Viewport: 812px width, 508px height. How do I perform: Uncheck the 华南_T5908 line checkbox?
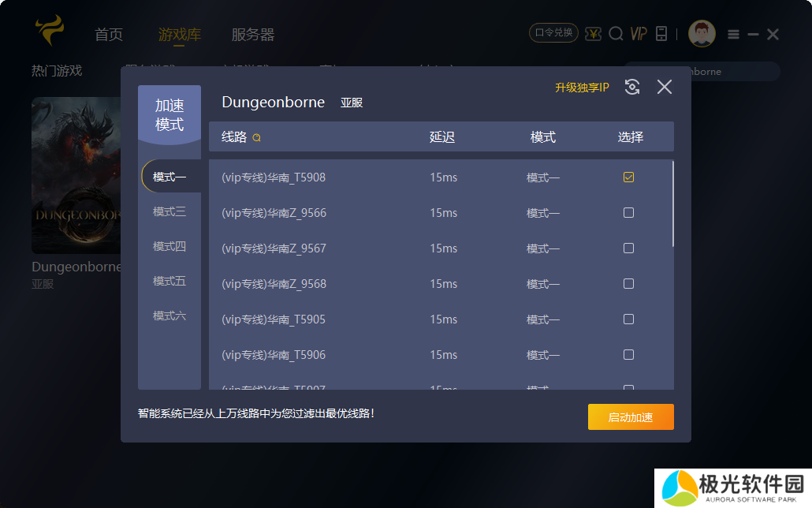pyautogui.click(x=628, y=177)
